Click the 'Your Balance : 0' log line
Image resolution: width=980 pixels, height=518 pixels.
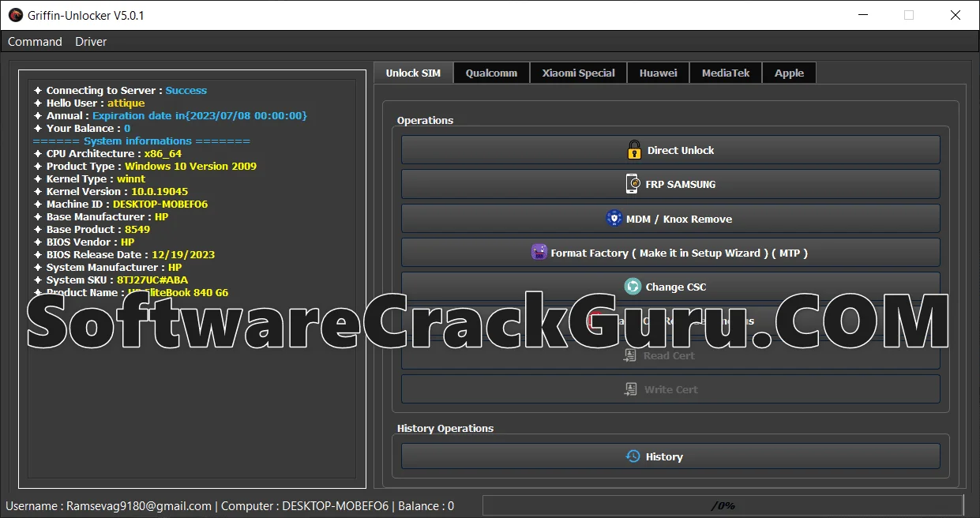point(82,129)
